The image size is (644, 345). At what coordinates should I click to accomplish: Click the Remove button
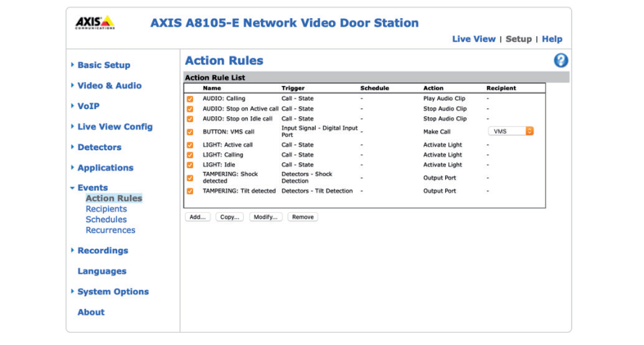point(303,217)
